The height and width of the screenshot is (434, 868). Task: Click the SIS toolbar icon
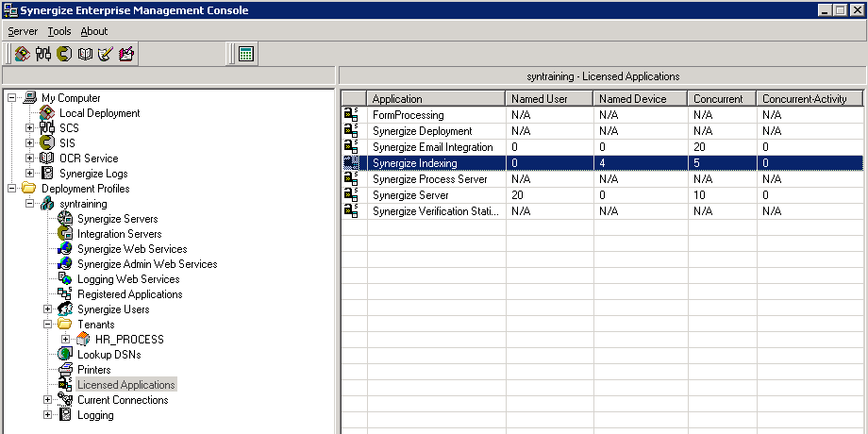[64, 54]
